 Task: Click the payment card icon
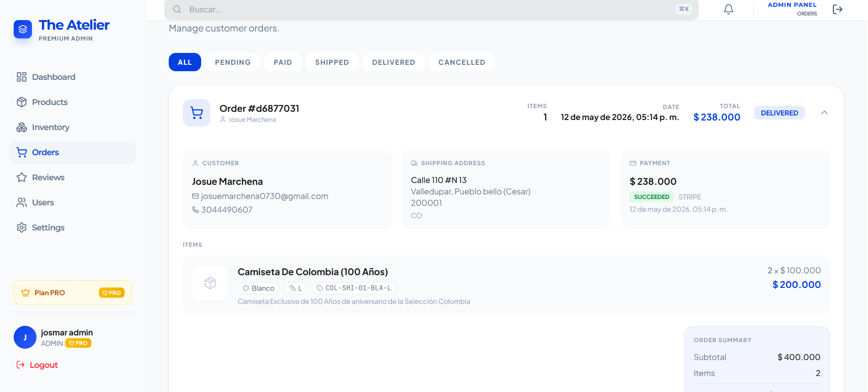click(633, 163)
